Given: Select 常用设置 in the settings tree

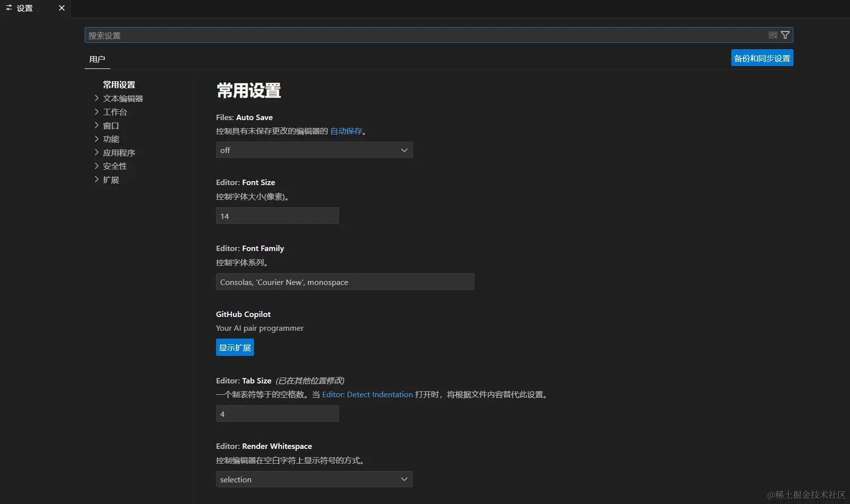Looking at the screenshot, I should [119, 85].
